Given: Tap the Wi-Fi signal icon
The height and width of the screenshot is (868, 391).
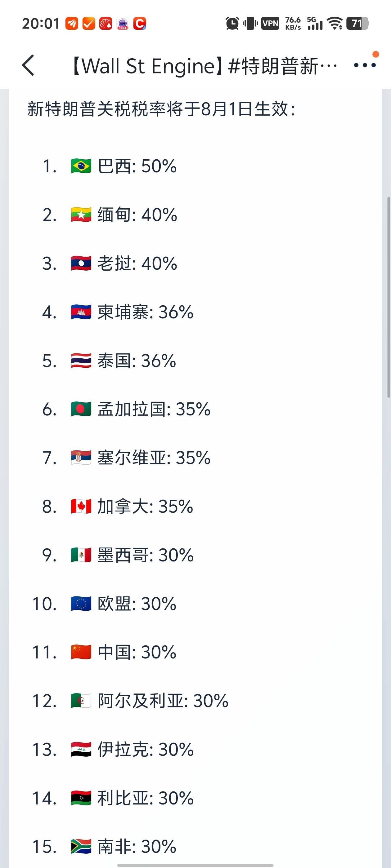Looking at the screenshot, I should tap(335, 23).
